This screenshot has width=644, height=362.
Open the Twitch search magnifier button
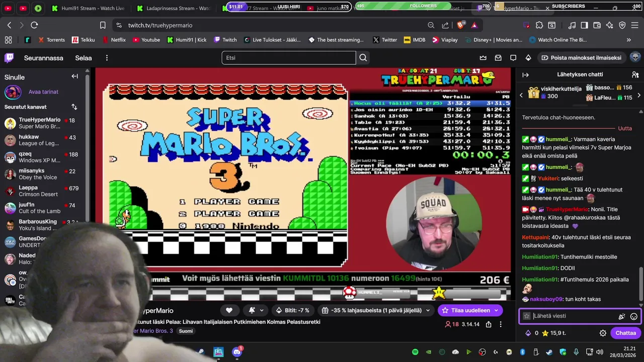363,58
